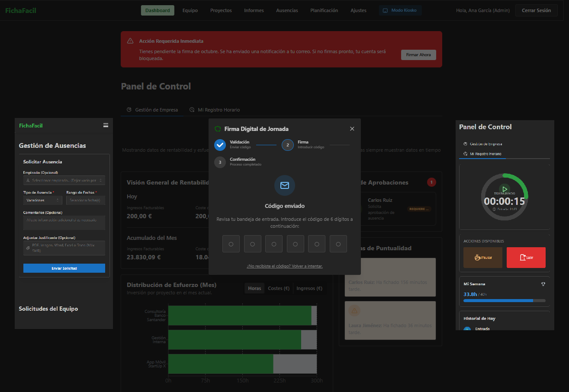Screen dimensions: 569x392
Task: Click the third code digit box
Action: pyautogui.click(x=274, y=244)
